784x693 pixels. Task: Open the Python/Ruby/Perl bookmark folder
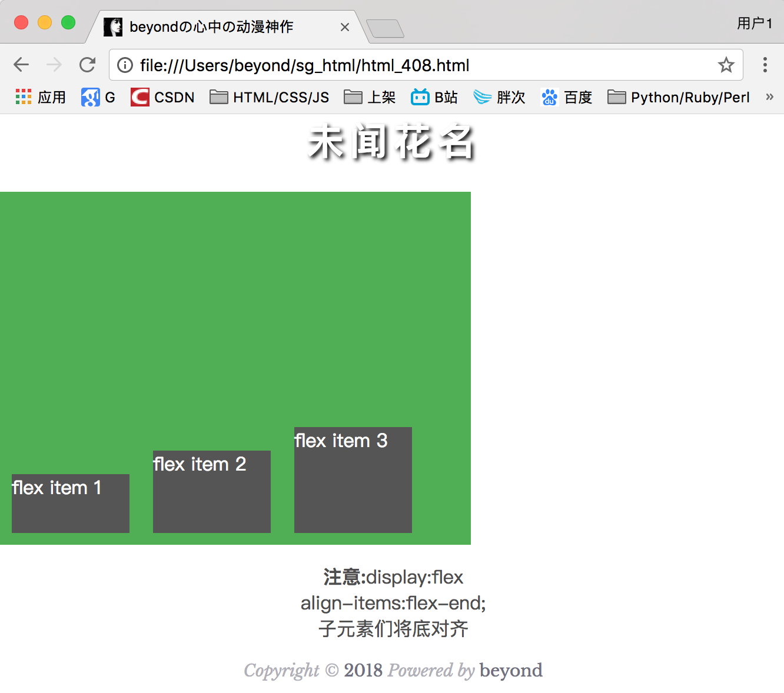pos(679,97)
